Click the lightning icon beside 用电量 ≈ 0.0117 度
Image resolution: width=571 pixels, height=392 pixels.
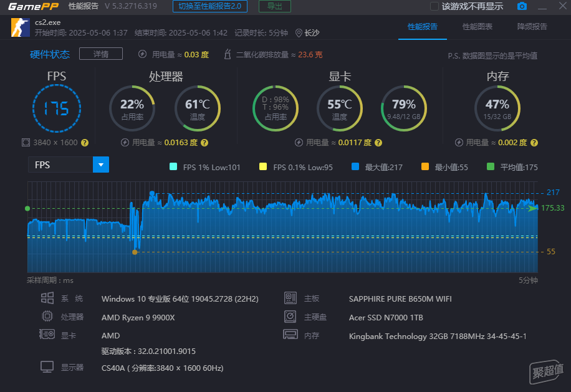299,143
